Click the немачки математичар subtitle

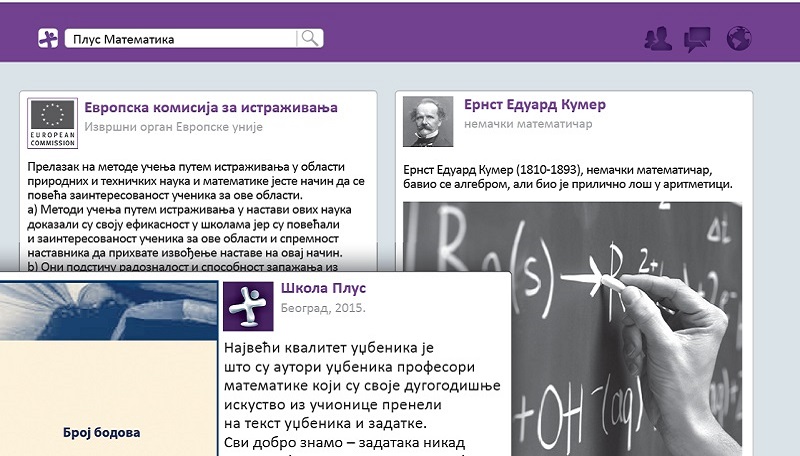tap(528, 125)
